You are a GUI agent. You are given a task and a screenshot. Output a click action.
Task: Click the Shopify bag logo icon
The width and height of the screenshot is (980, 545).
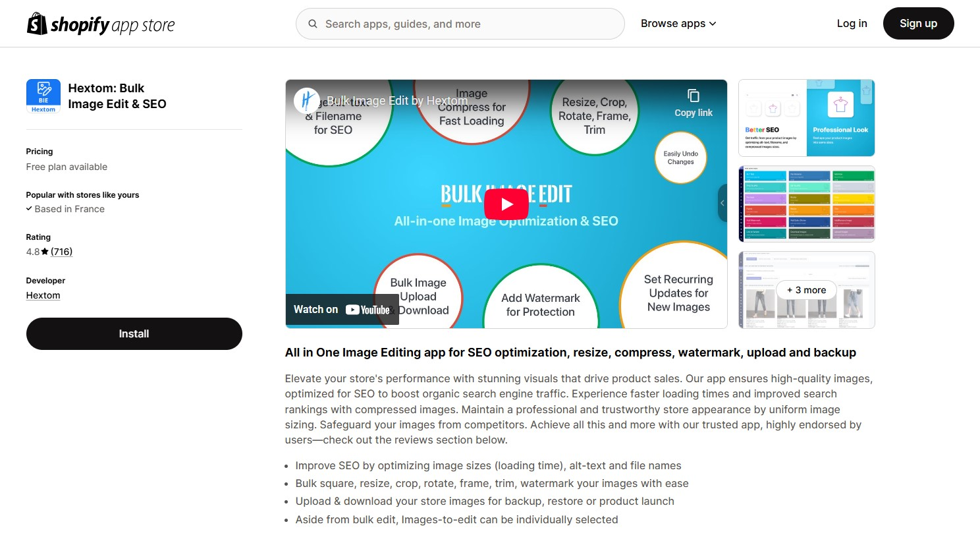point(37,24)
